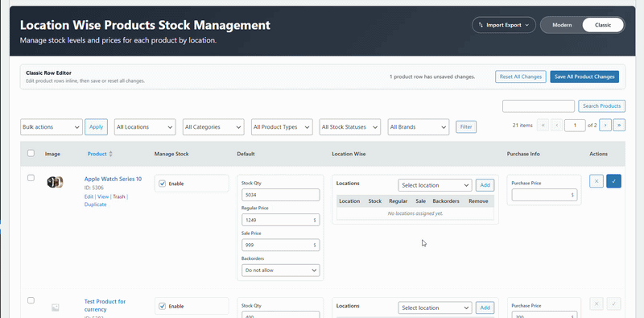This screenshot has height=318, width=644.
Task: Click Trash link under Apple Watch
Action: (118, 196)
